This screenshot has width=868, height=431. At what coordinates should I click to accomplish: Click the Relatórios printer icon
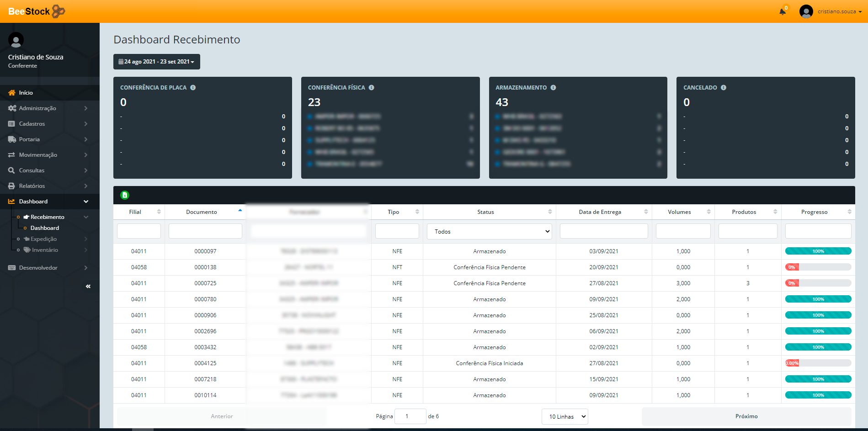click(x=11, y=186)
